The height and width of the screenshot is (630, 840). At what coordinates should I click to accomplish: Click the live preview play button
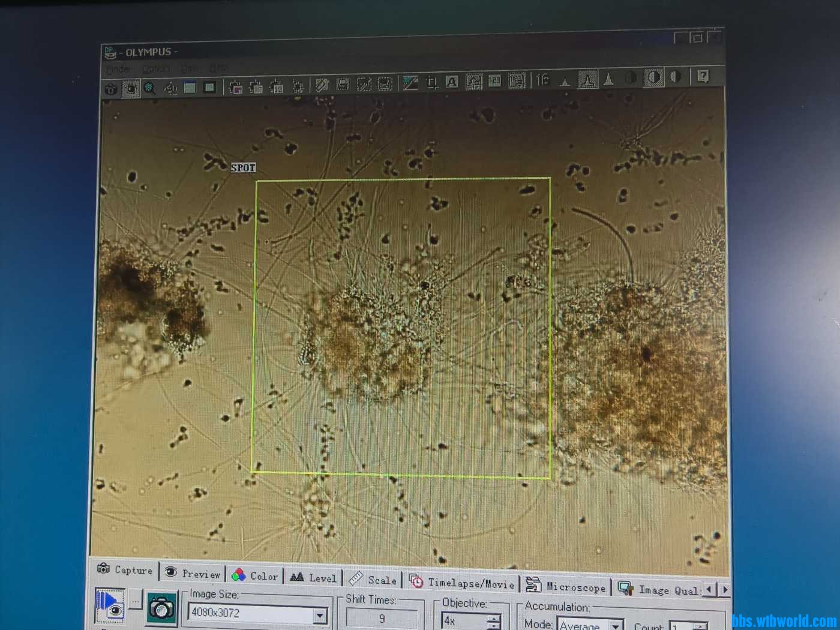pyautogui.click(x=110, y=605)
